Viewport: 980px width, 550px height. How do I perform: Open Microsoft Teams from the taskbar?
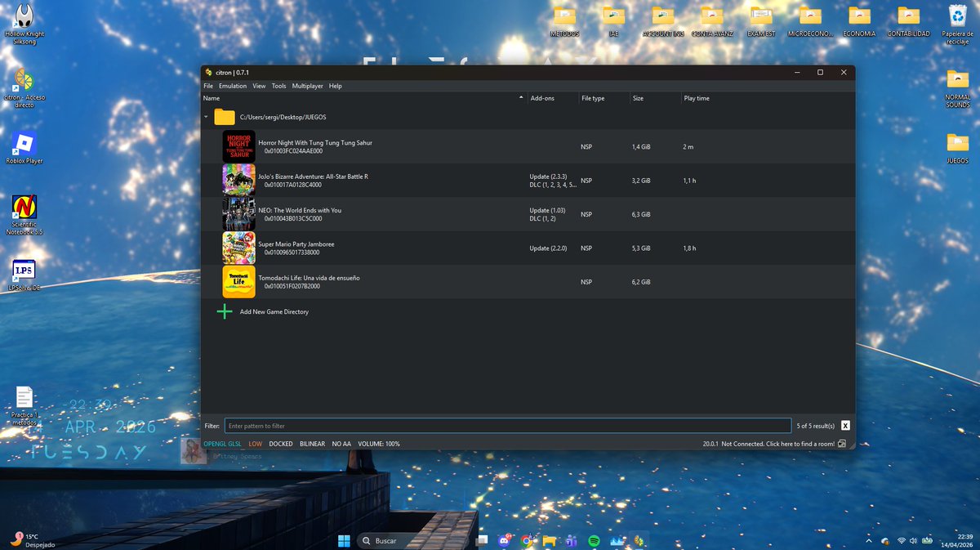pos(572,540)
